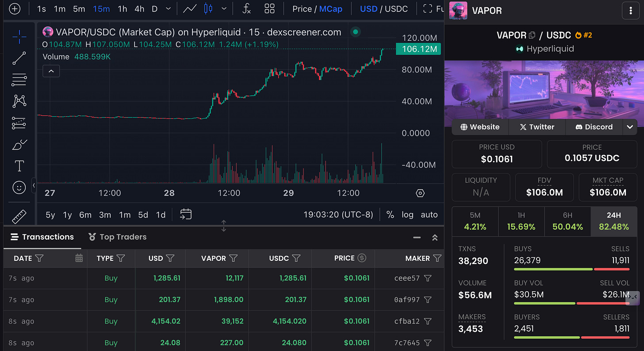Filter by maker ceee57

point(428,279)
